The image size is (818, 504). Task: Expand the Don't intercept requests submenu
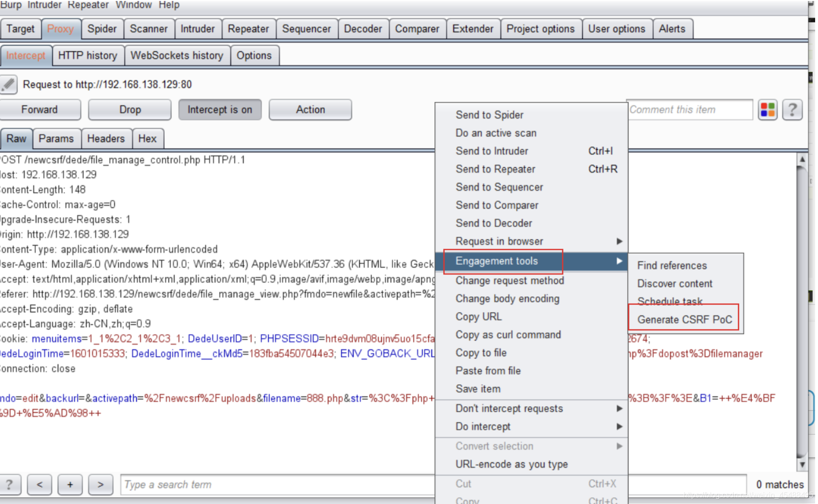point(531,408)
